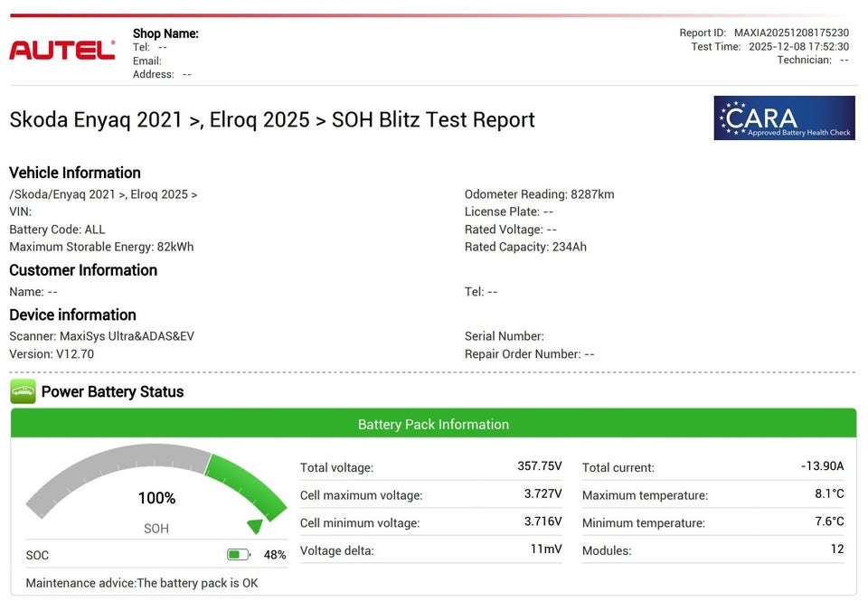Viewport: 868px width, 601px height.
Task: Click the Autel logo
Action: tap(61, 51)
